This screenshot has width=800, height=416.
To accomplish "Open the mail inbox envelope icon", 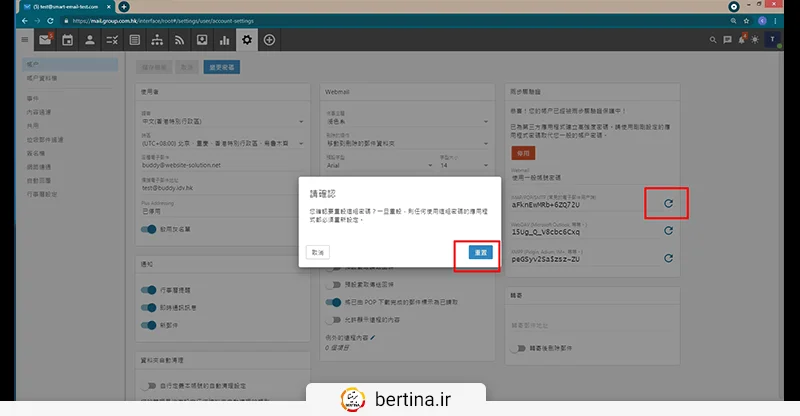I will point(45,40).
